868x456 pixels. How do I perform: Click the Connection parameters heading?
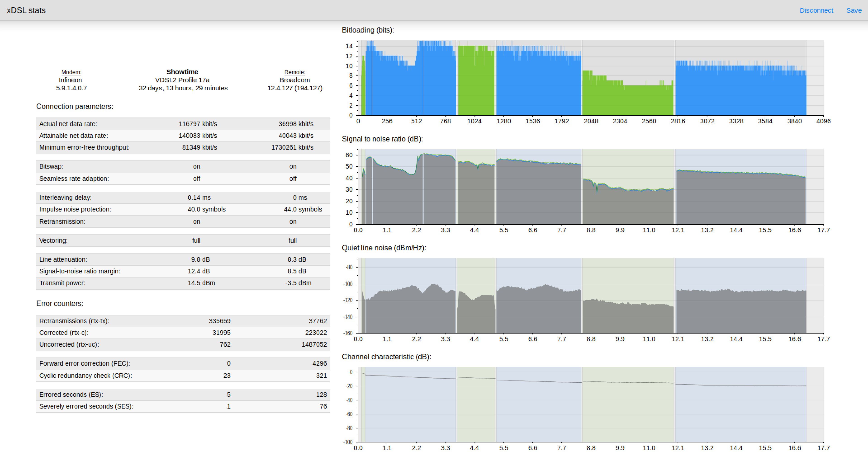pos(74,106)
